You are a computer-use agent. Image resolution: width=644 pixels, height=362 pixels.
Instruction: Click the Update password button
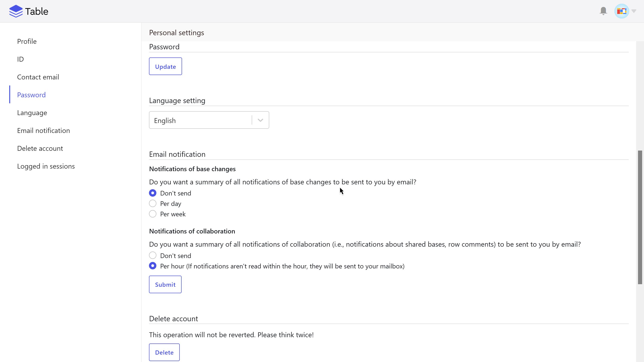pos(165,66)
